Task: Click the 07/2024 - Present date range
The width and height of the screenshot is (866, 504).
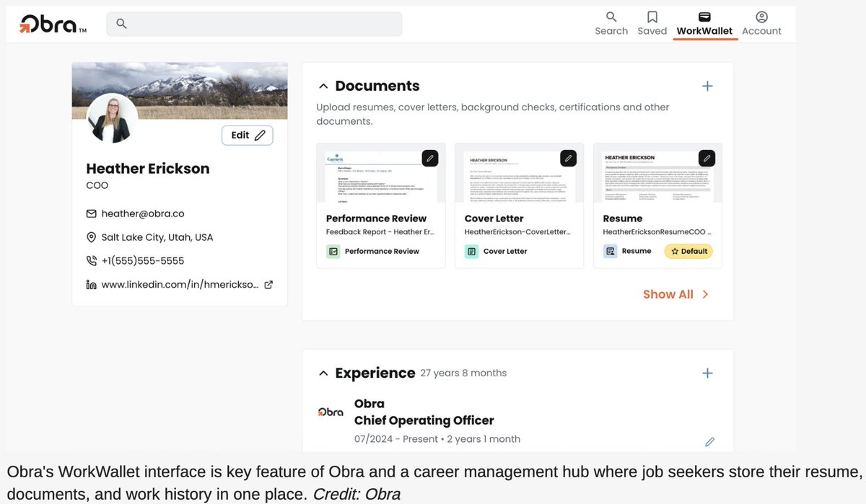Action: (396, 439)
